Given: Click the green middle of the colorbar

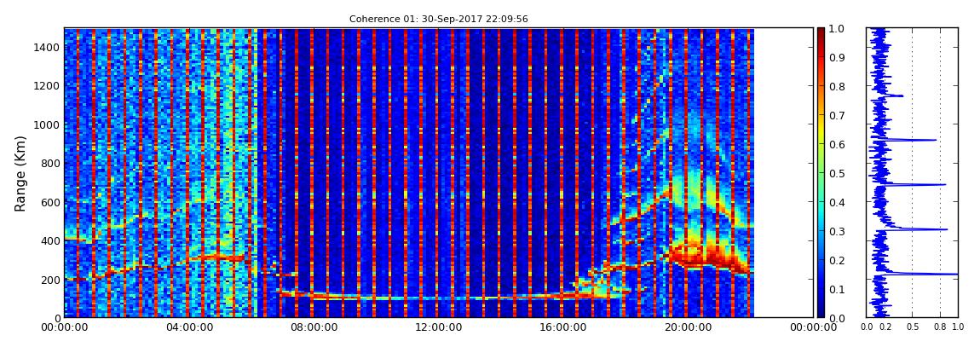Looking at the screenshot, I should pos(821,173).
